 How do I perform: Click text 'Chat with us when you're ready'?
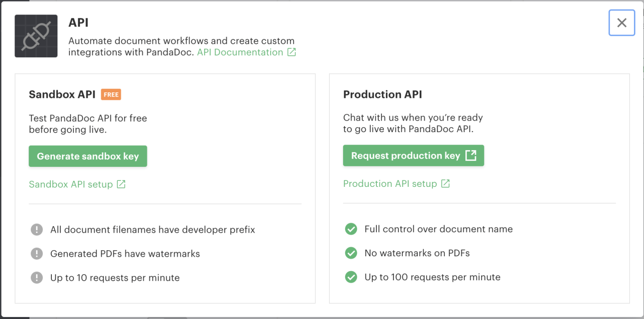click(413, 118)
